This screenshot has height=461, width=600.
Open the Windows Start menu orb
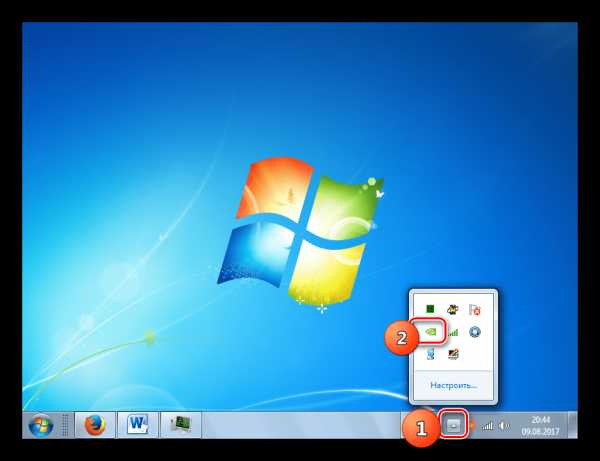point(41,425)
